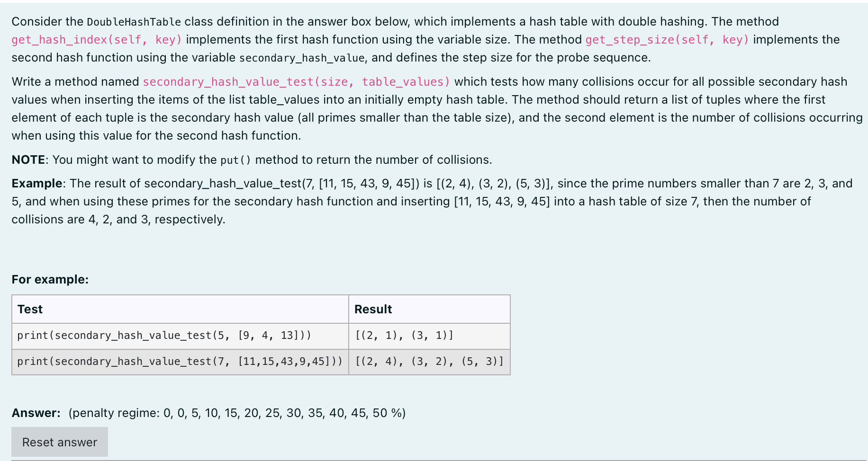Click the highlighted secondary_hash_value_test(size, table_values) code
The width and height of the screenshot is (868, 461).
pyautogui.click(x=298, y=81)
